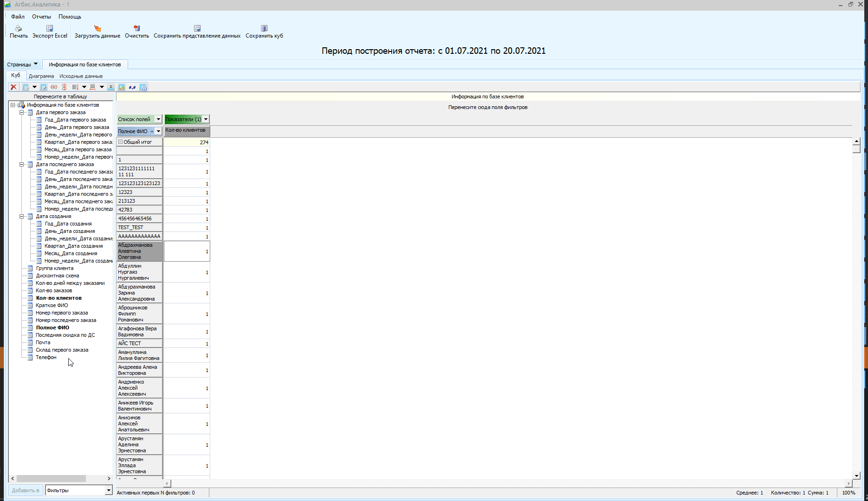The height and width of the screenshot is (501, 868).
Task: Switch to the Куб tab
Action: [16, 76]
